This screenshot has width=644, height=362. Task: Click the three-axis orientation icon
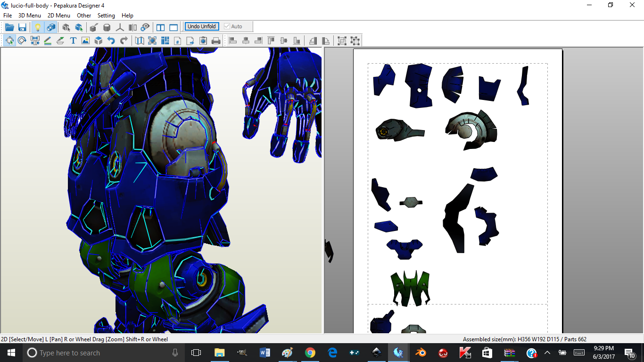coord(120,27)
